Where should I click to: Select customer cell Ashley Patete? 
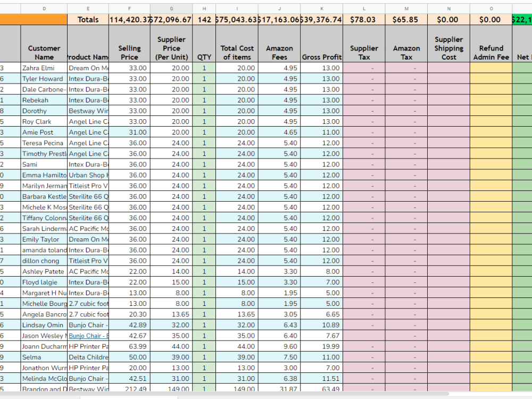click(44, 271)
